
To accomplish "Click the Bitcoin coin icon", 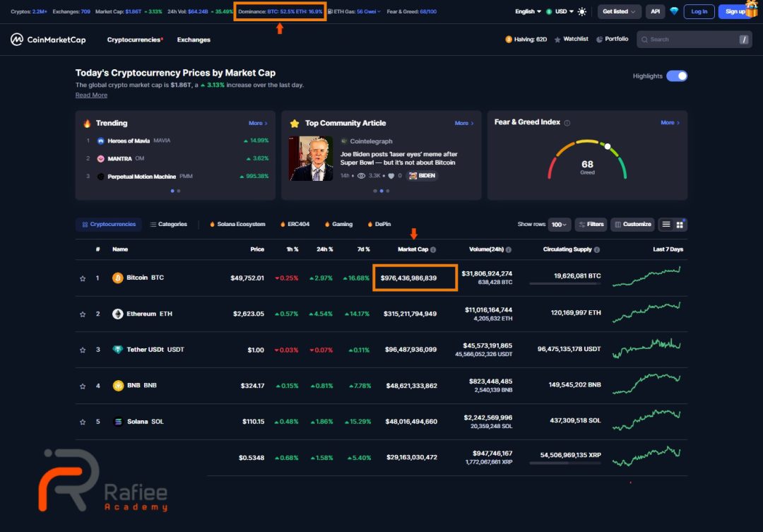I will pyautogui.click(x=118, y=278).
